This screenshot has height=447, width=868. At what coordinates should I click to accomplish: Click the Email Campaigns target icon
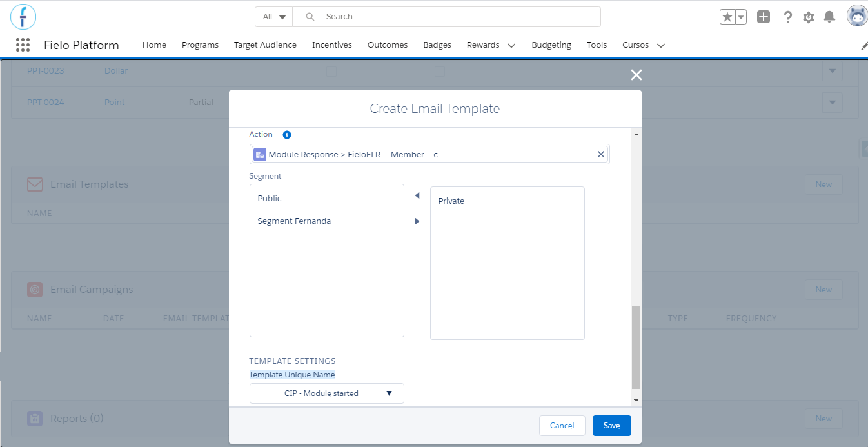pyautogui.click(x=35, y=290)
